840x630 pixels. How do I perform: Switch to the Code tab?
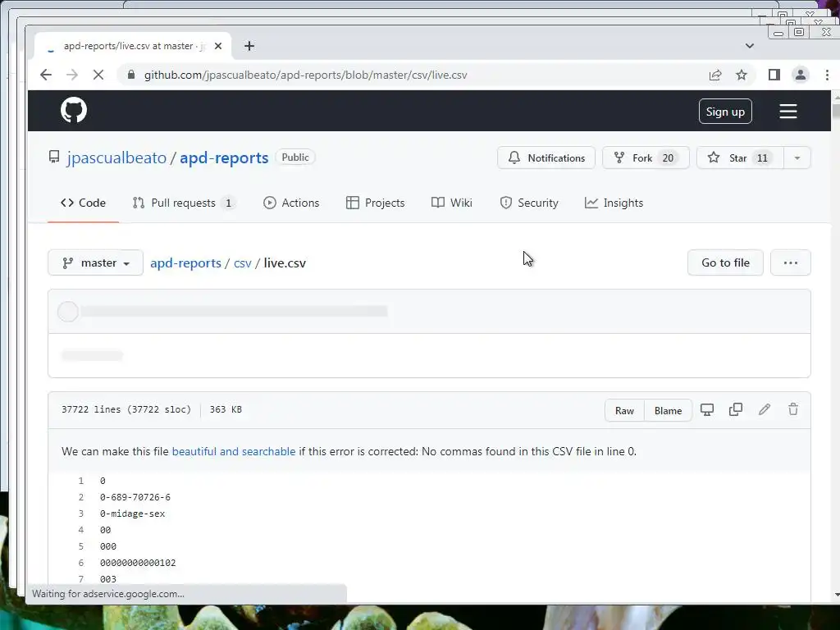point(83,203)
